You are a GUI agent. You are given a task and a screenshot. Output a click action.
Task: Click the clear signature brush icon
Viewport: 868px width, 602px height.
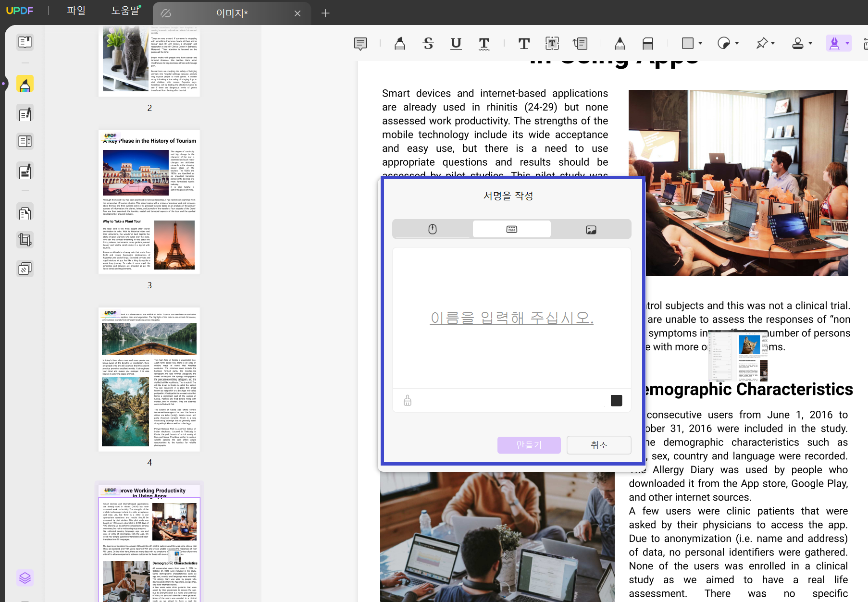408,401
